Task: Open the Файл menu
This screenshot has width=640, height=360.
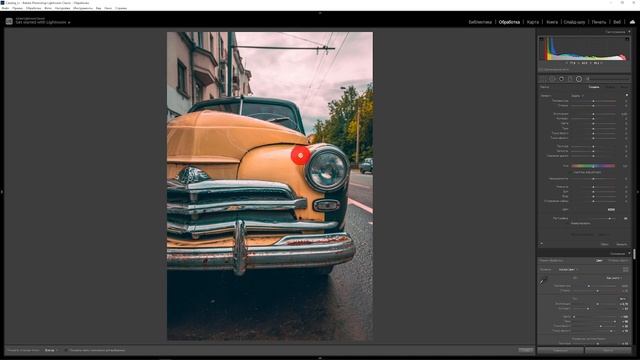Action: pos(5,8)
